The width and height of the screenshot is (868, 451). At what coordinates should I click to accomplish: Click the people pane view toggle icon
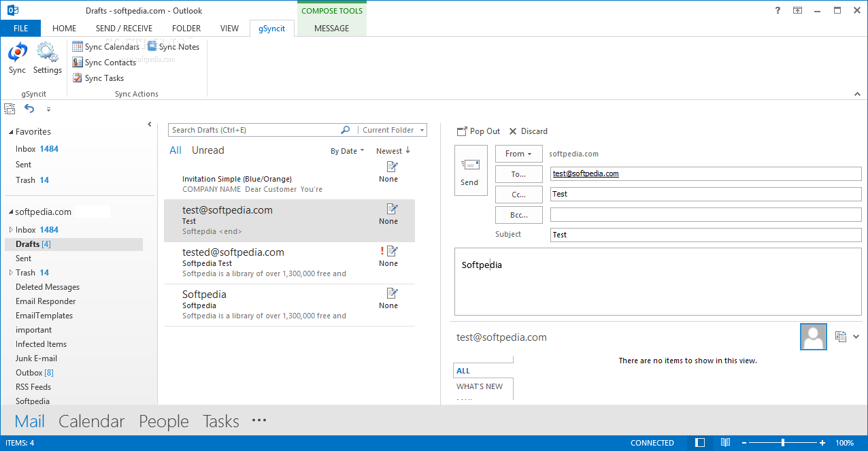point(841,337)
